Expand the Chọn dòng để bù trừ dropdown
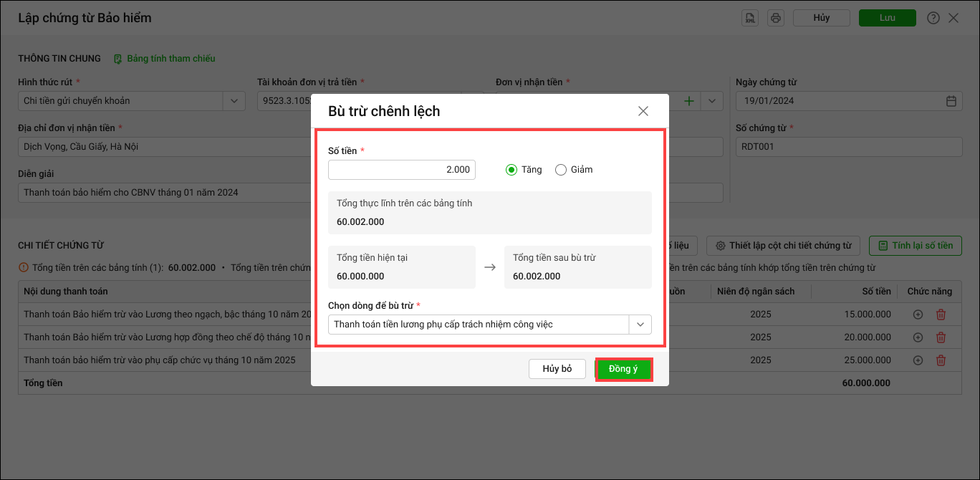This screenshot has height=480, width=980. pyautogui.click(x=640, y=325)
